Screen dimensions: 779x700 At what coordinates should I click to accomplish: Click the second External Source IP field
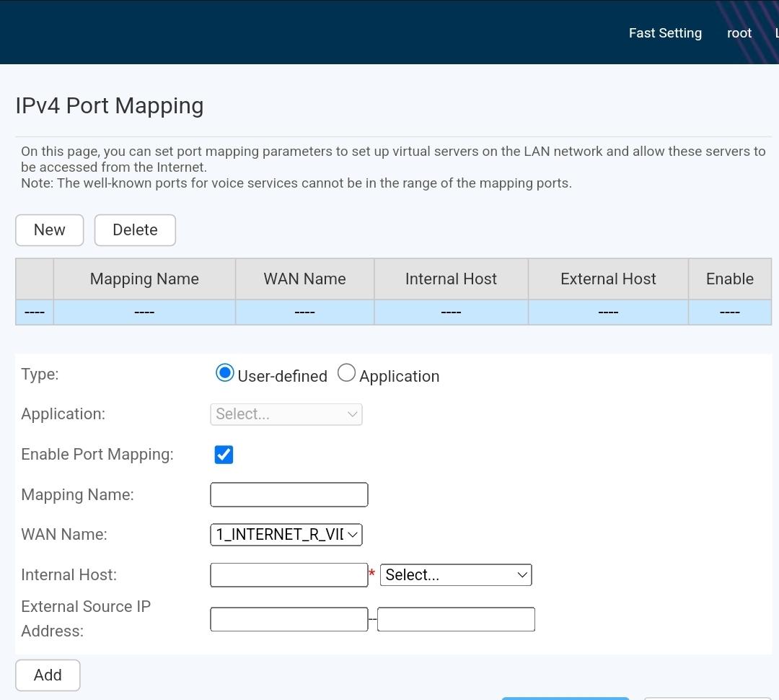[x=456, y=619]
